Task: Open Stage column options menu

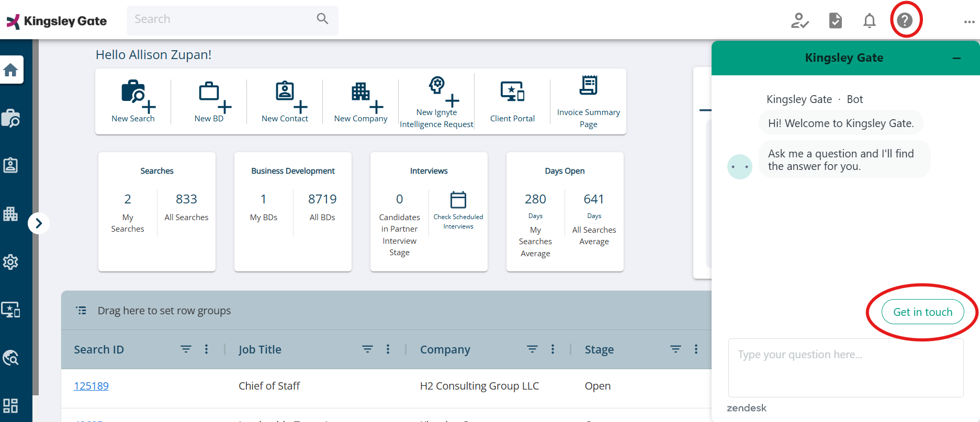Action: click(x=696, y=349)
